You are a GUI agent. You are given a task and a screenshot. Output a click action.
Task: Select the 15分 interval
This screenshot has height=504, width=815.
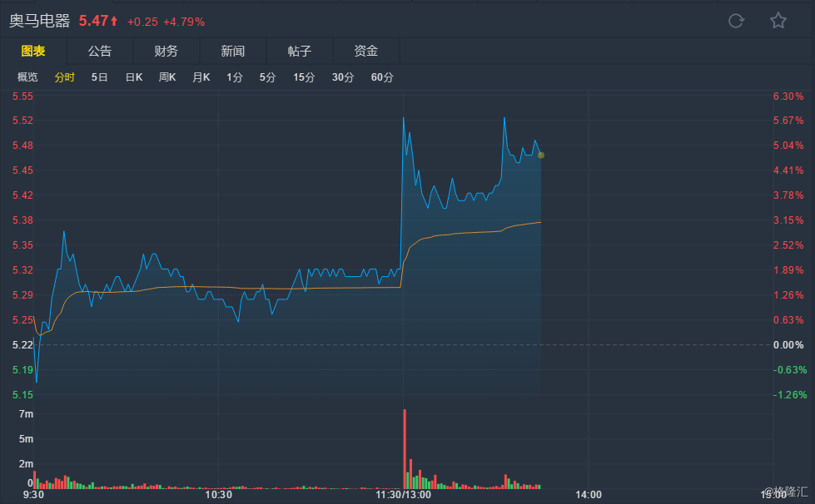click(304, 77)
